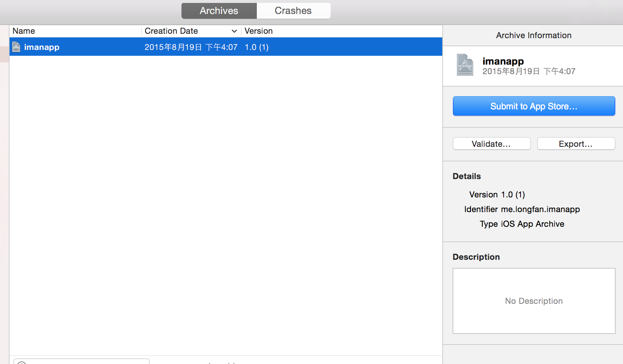Submit to App Store button
The image size is (623, 364).
tap(534, 106)
